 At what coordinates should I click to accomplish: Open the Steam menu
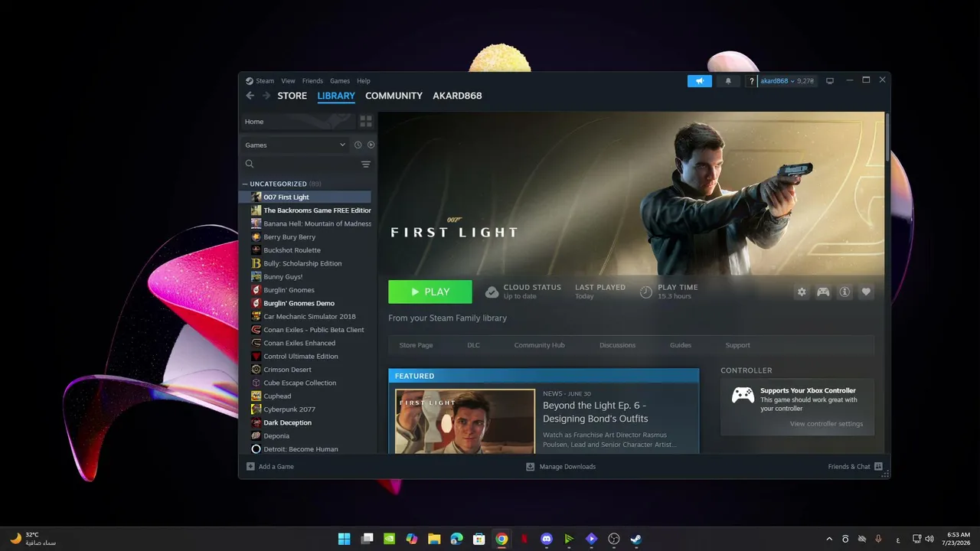tap(265, 80)
